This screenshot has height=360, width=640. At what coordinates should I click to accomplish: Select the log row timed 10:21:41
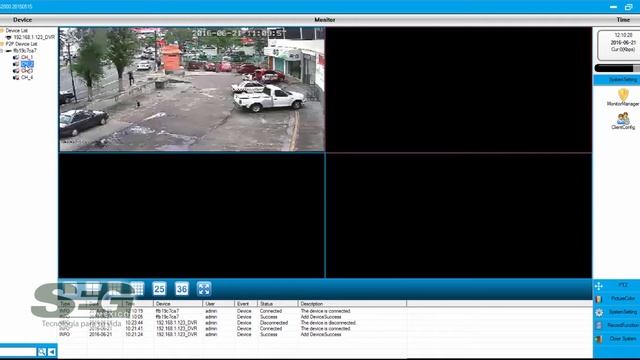point(233,329)
